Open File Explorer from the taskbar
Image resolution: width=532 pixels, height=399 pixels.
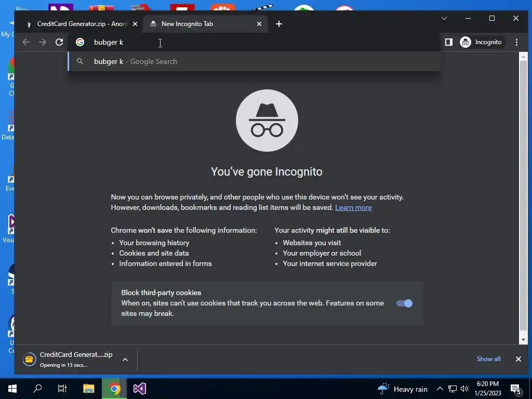pos(89,389)
